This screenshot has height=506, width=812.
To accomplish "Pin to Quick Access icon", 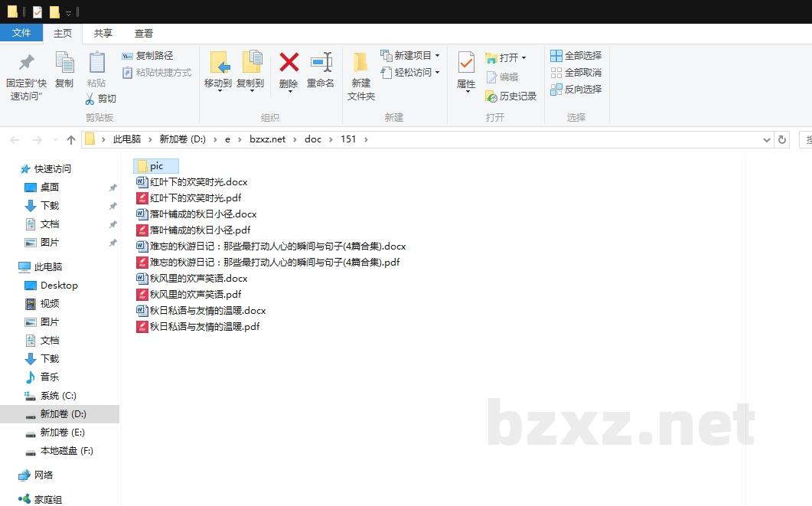I will click(27, 63).
